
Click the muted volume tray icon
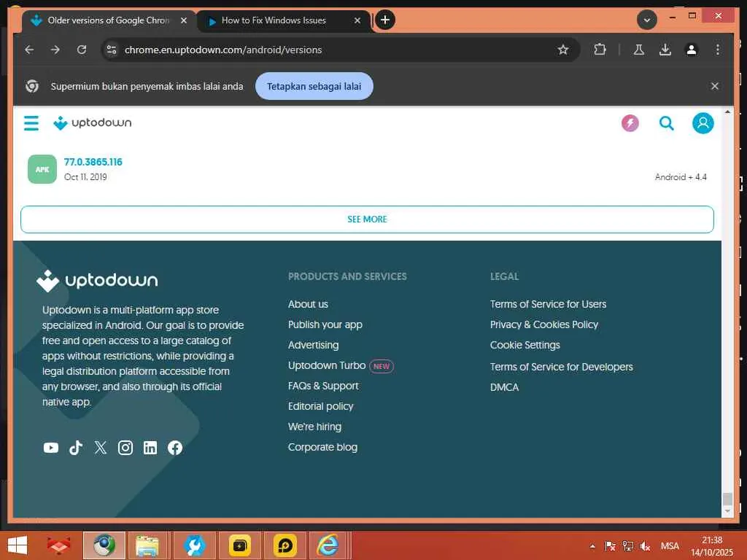[x=646, y=546]
